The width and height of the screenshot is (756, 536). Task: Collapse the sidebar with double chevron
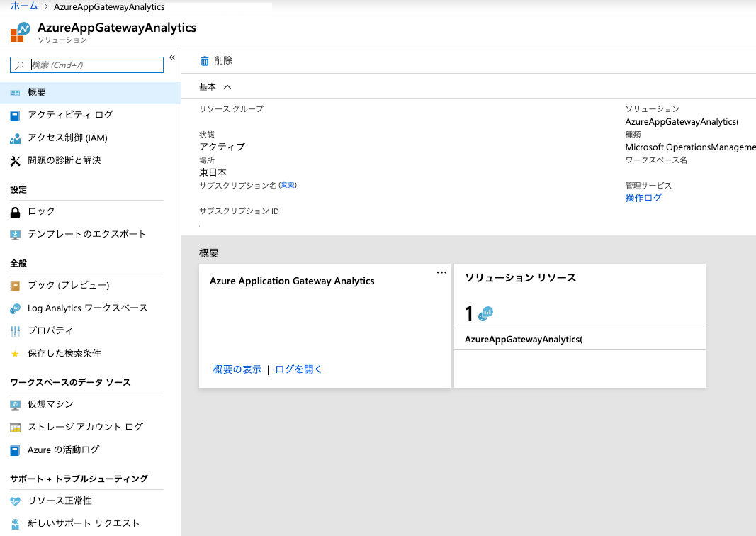(172, 57)
